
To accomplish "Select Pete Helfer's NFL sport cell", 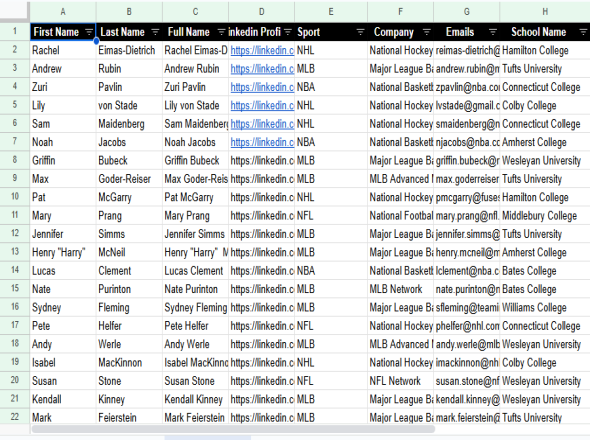I will point(331,326).
